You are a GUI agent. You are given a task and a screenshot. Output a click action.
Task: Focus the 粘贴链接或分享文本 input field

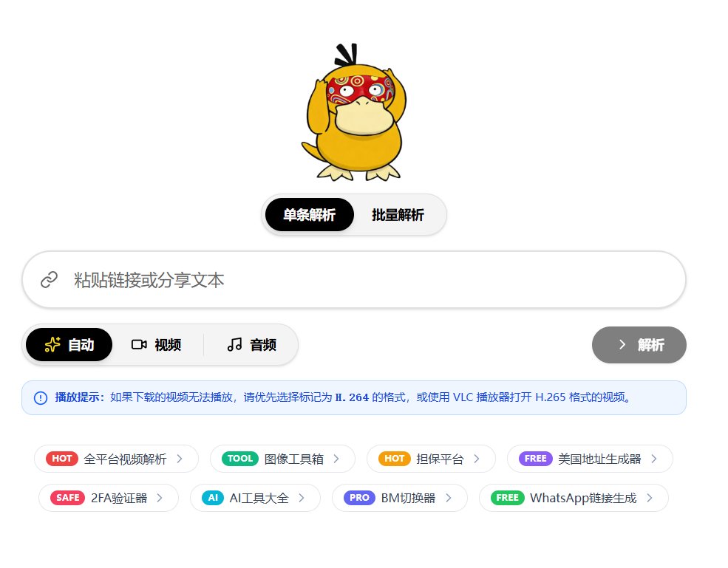[354, 280]
